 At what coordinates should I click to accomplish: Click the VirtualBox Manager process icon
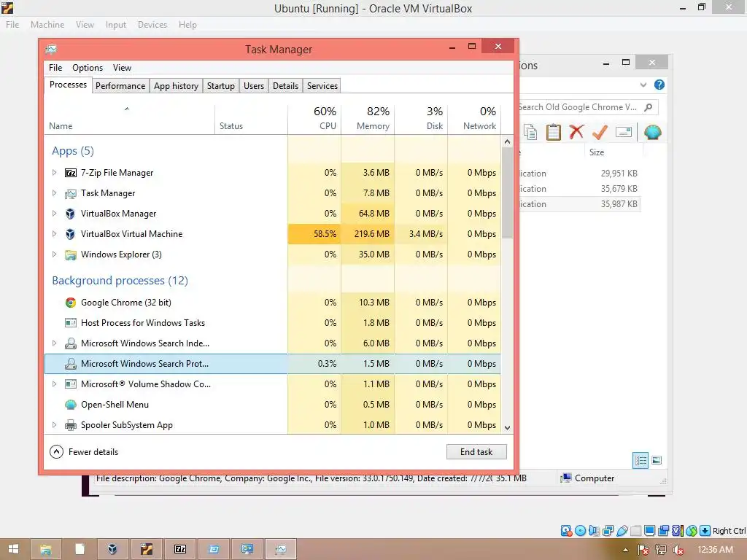pos(70,214)
